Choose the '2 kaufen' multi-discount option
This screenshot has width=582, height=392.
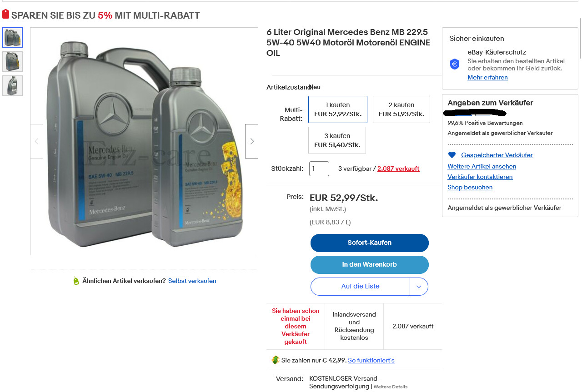[401, 109]
